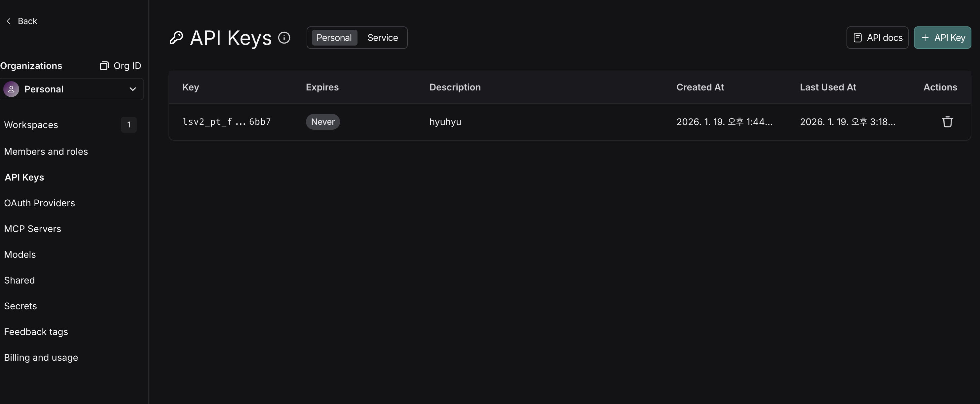Viewport: 980px width, 404px height.
Task: Go to Members and roles
Action: [x=46, y=151]
